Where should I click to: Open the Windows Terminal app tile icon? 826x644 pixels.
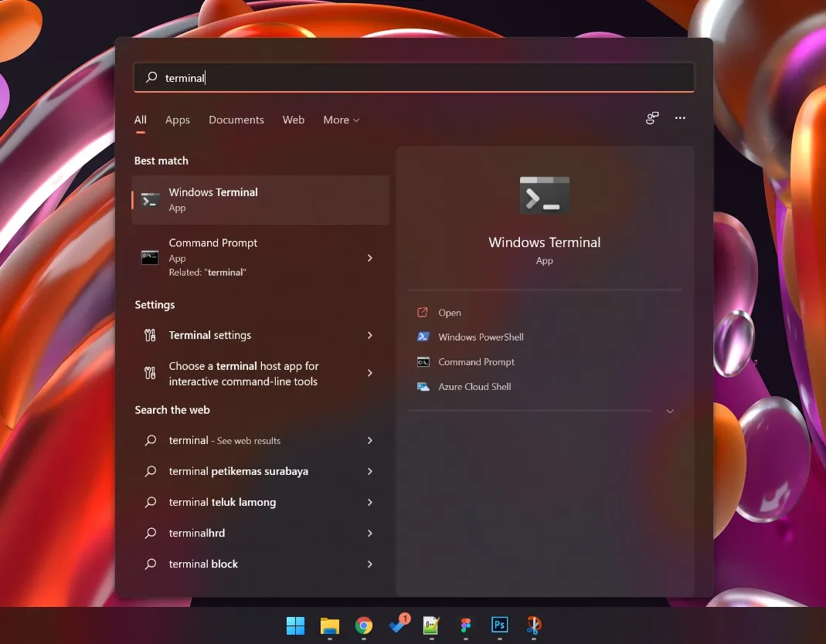click(x=544, y=195)
